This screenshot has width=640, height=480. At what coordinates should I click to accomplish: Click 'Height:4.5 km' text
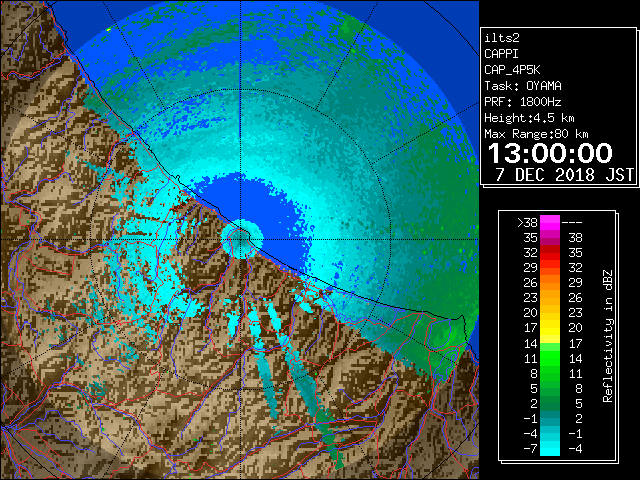click(x=529, y=118)
